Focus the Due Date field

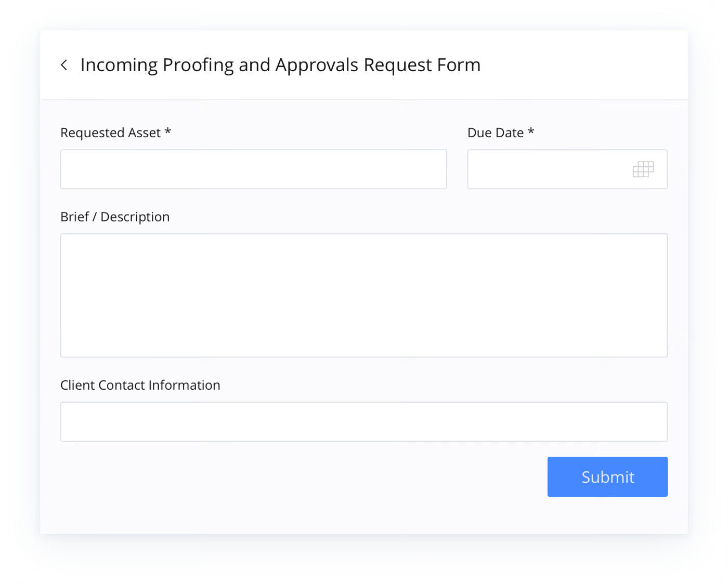(x=567, y=169)
